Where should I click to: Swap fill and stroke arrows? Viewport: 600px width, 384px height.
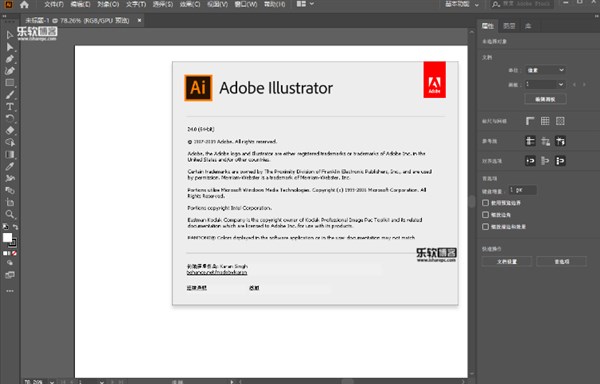[x=15, y=227]
